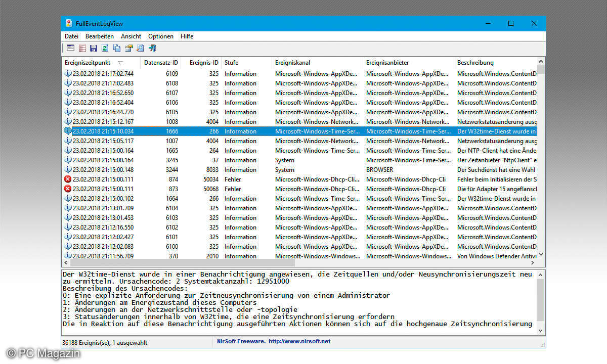This screenshot has width=607, height=364.
Task: Sort by Ereigniszeitpunkt column header
Action: (x=101, y=63)
